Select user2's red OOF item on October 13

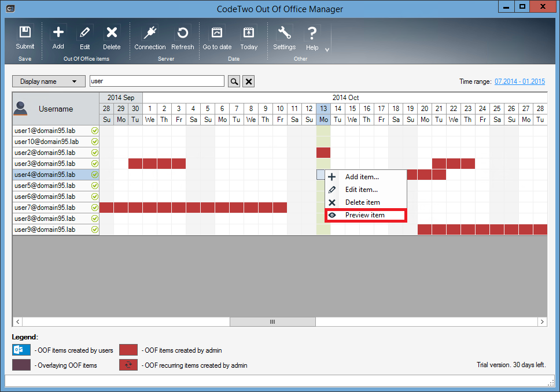323,153
